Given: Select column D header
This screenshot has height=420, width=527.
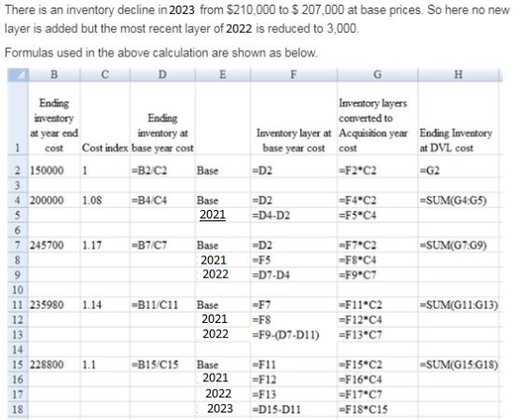Looking at the screenshot, I should click(x=162, y=74).
